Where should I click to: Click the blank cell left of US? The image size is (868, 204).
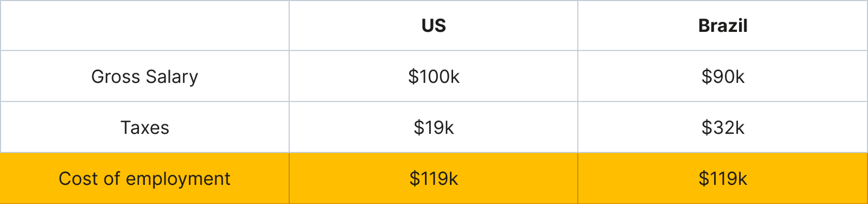tap(145, 25)
